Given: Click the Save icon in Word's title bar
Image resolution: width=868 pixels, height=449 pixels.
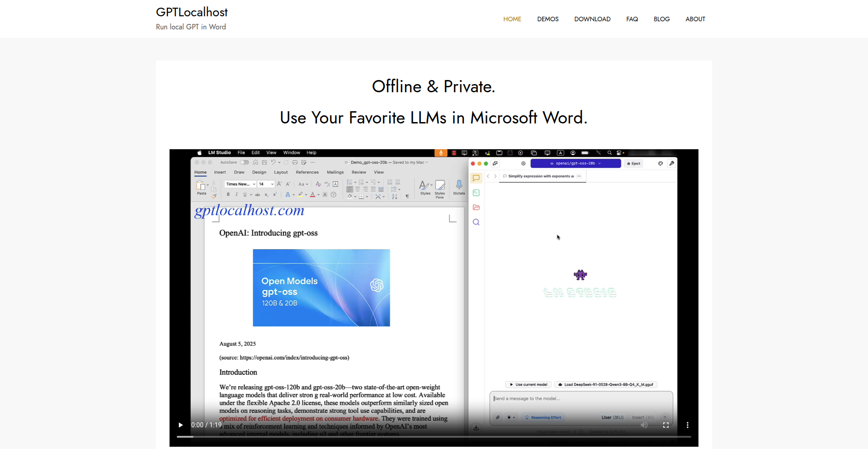Looking at the screenshot, I should 264,162.
